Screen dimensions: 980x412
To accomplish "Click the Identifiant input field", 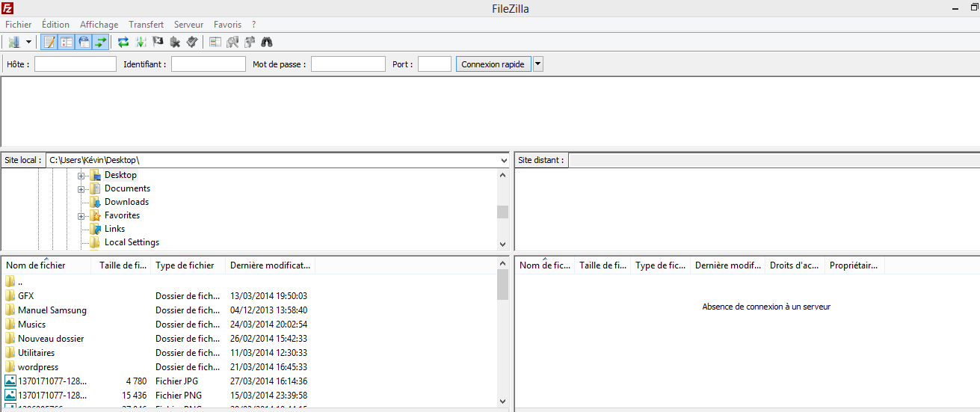I will (209, 64).
